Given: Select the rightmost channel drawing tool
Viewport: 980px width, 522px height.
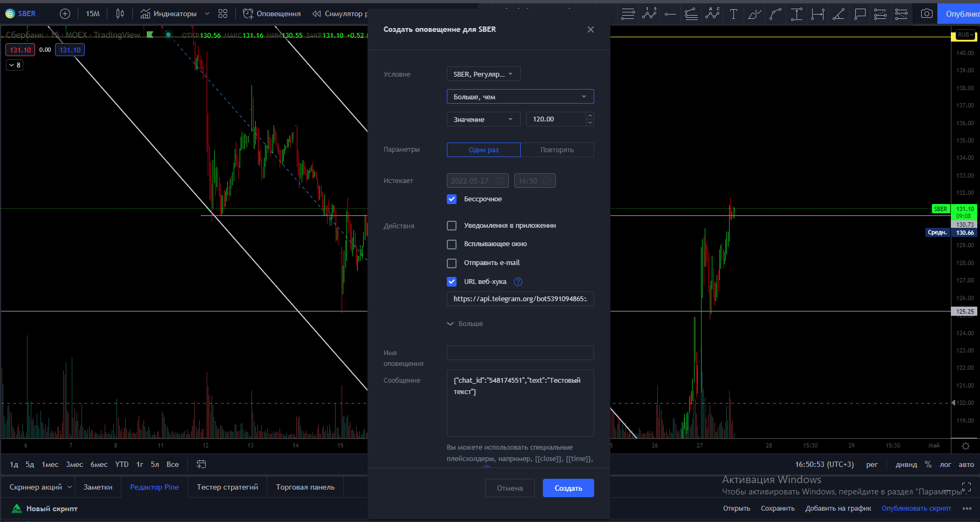Looking at the screenshot, I should [901, 14].
